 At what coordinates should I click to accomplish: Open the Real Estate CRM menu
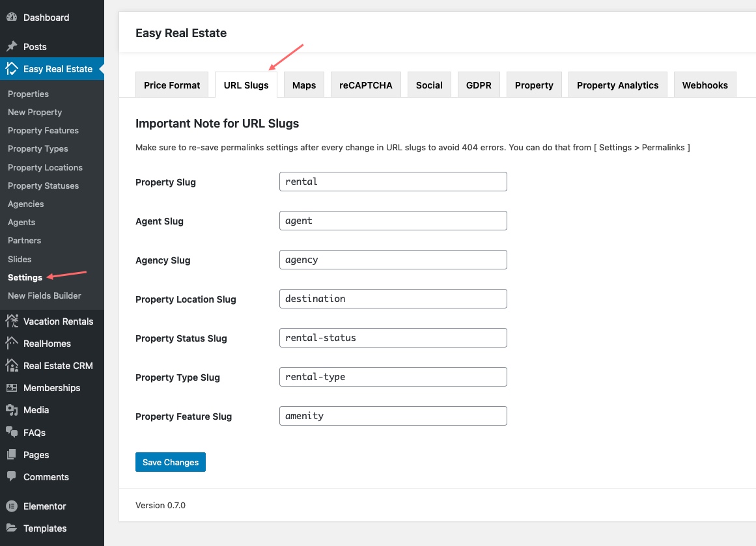[x=52, y=365]
